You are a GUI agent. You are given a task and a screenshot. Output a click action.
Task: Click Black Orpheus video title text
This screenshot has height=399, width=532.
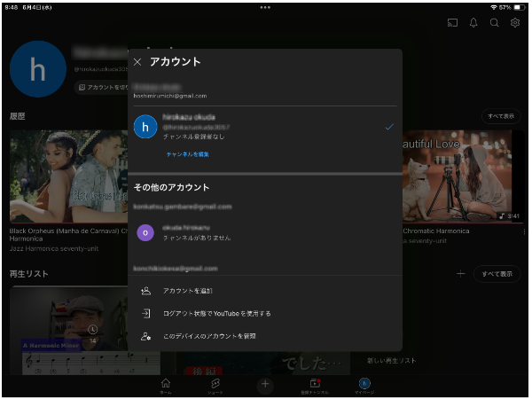(x=68, y=235)
